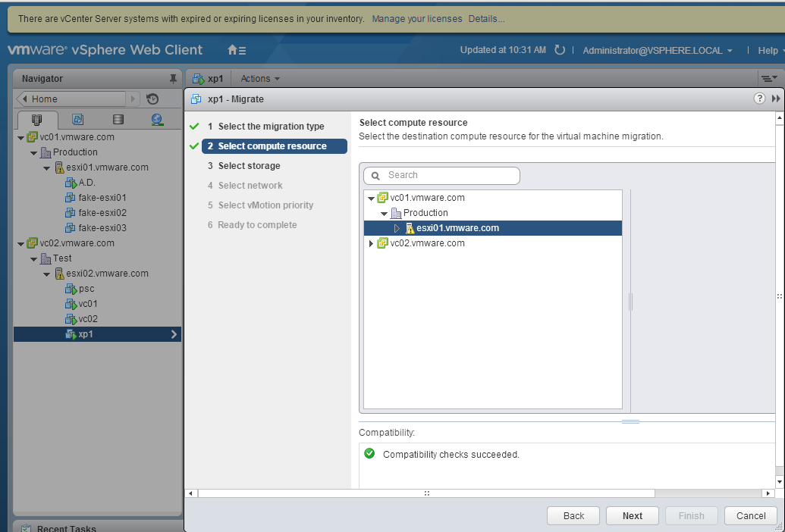Open the Help menu
The width and height of the screenshot is (785, 532).
[771, 51]
